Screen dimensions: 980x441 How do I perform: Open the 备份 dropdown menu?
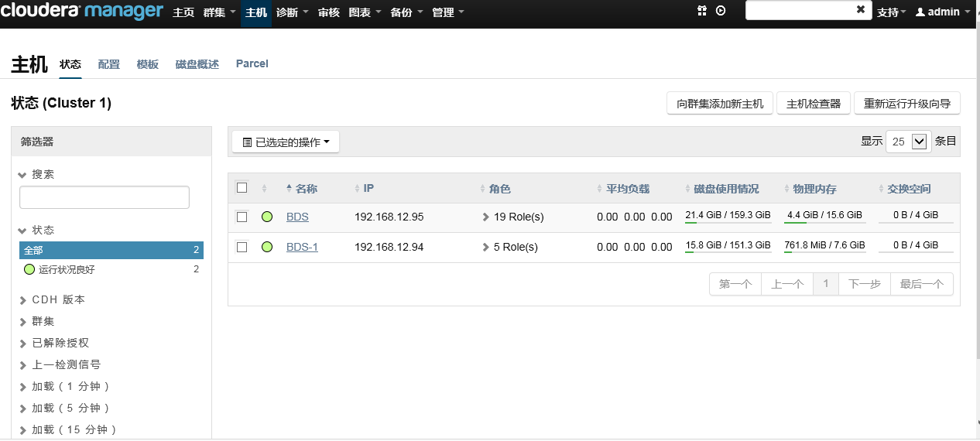click(406, 12)
